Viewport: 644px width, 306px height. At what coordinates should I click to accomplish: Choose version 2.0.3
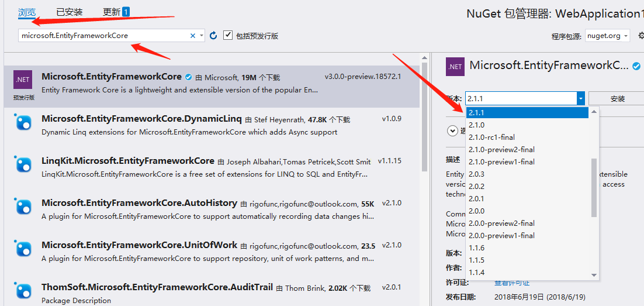coord(528,174)
